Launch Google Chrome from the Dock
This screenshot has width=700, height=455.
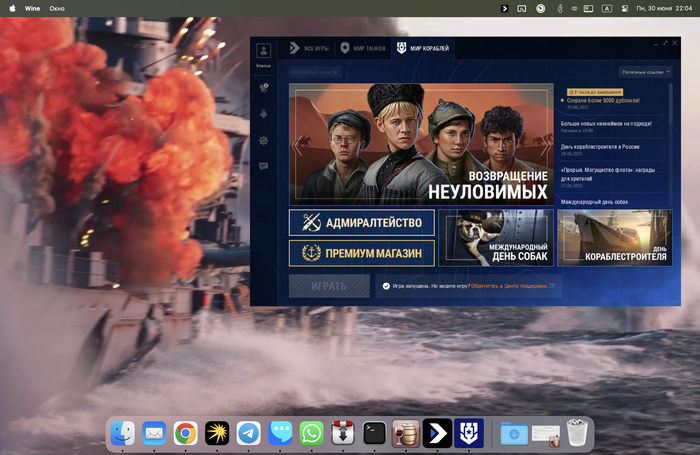pos(186,433)
